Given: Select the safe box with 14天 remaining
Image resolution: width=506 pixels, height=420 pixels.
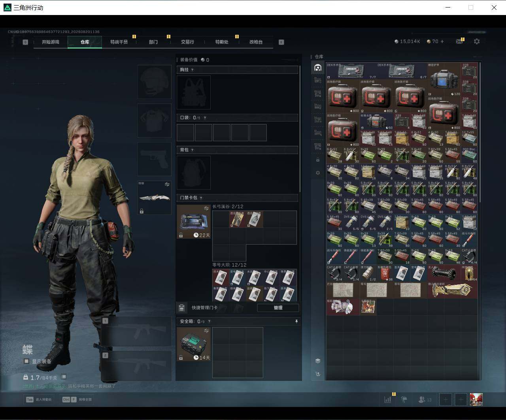Looking at the screenshot, I should (194, 344).
